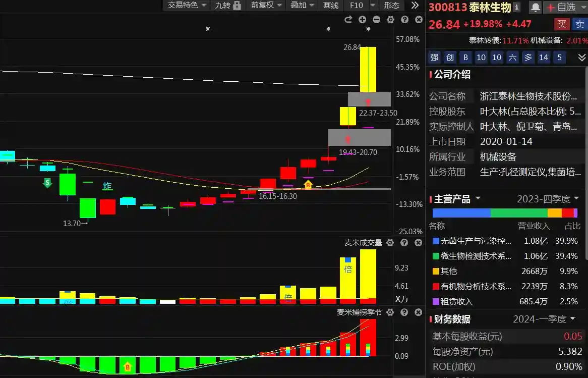
Task: Open the stock info 'i' icon
Action: (x=517, y=7)
